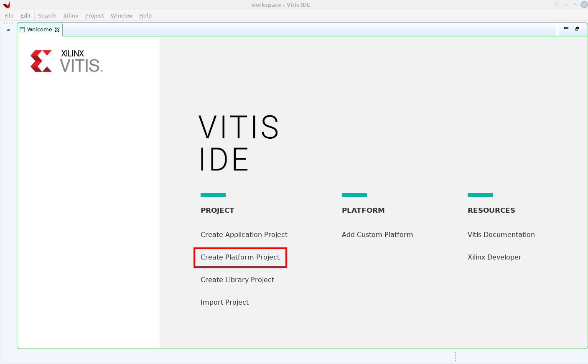Image resolution: width=588 pixels, height=364 pixels.
Task: Click the Vitis app icon in title bar
Action: [x=6, y=5]
